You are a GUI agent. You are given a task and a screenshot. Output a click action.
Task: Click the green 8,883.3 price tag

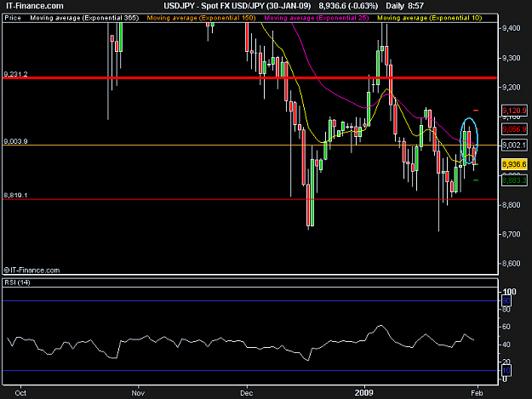pos(514,180)
